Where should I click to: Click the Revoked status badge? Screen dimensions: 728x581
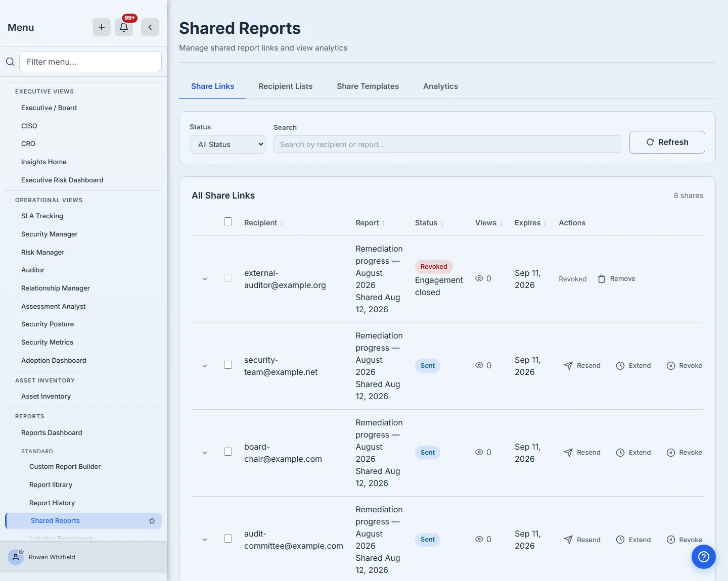pyautogui.click(x=434, y=267)
